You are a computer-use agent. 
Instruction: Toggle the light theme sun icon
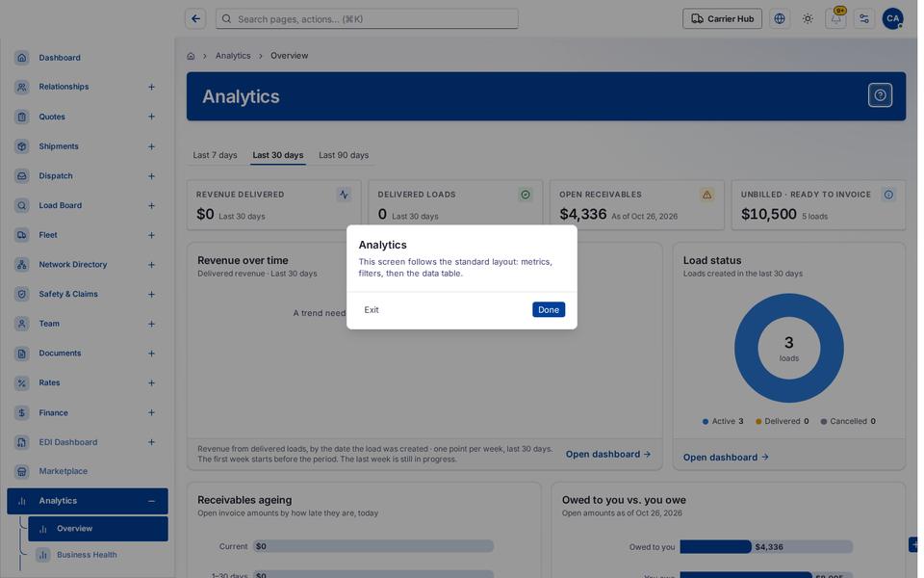click(808, 19)
